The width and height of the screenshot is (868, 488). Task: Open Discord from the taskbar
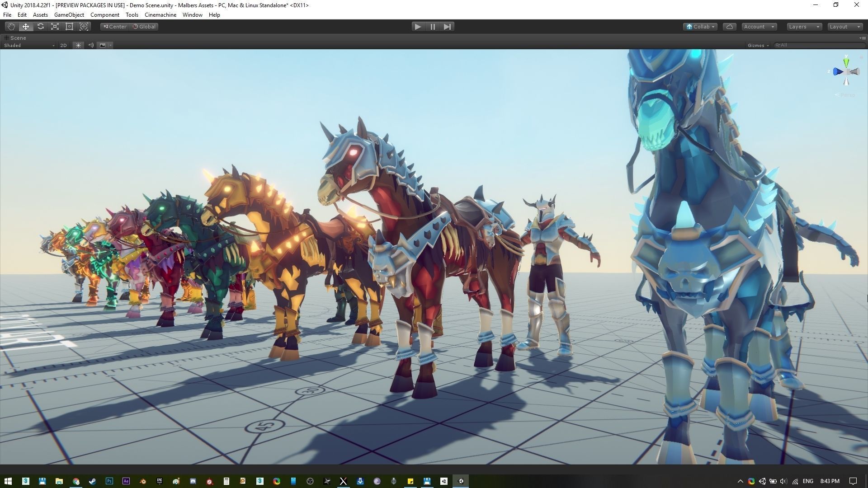(193, 481)
